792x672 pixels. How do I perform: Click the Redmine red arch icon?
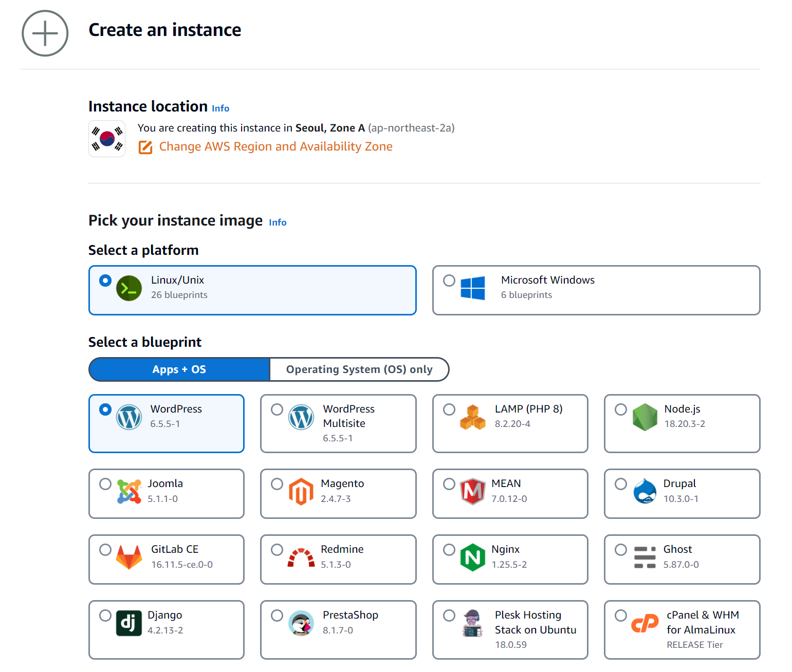301,557
